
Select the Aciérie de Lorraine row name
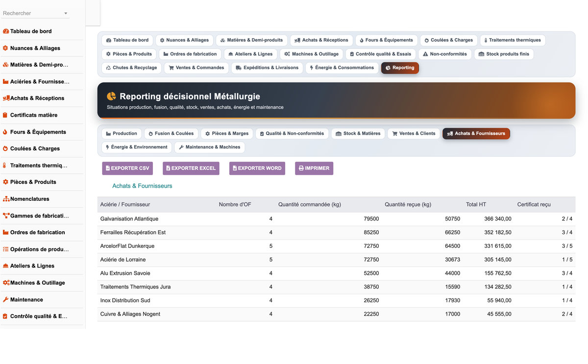[123, 260]
